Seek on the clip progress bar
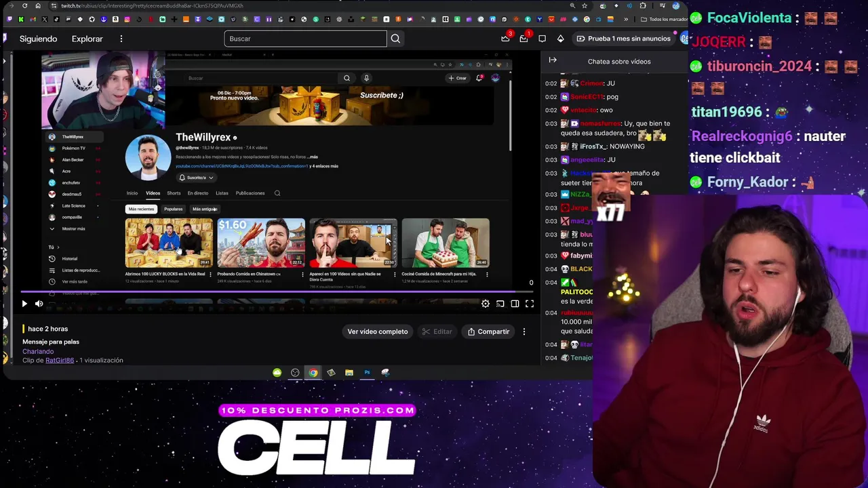The height and width of the screenshot is (488, 868). coord(277,292)
